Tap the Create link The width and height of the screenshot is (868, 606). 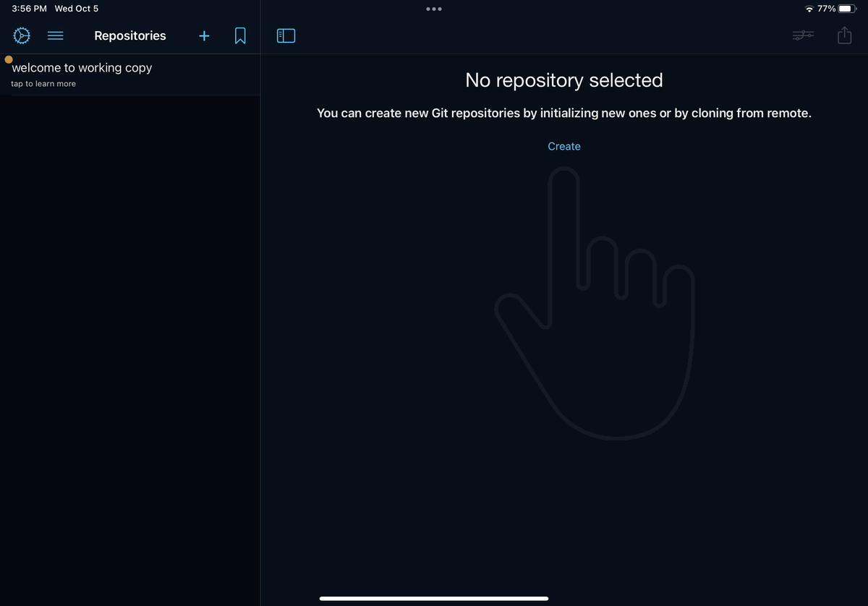[x=564, y=146]
